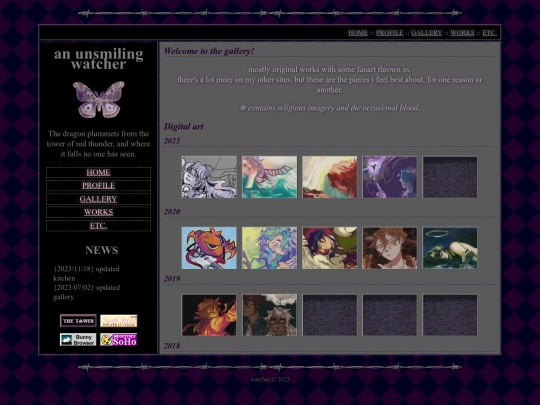
Task: Click the dragon plummets quote text
Action: coord(98,144)
